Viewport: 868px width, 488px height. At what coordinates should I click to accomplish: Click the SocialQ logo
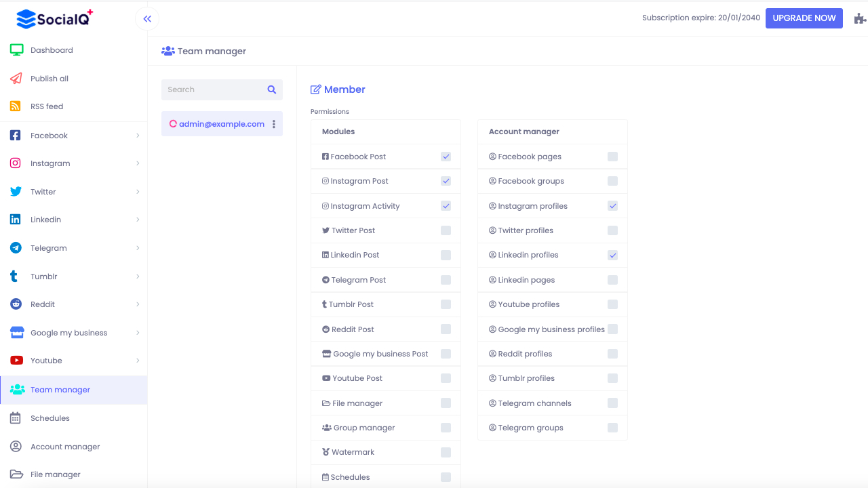[x=54, y=18]
